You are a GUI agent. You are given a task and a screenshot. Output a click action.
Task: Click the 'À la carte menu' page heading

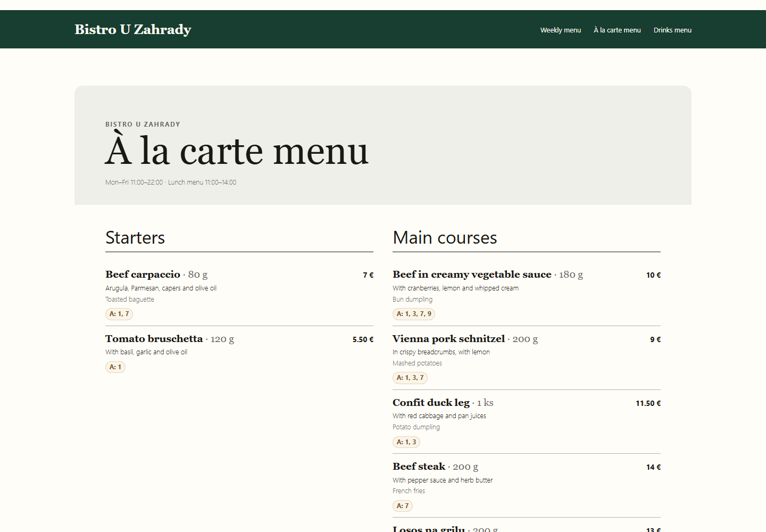(x=237, y=151)
